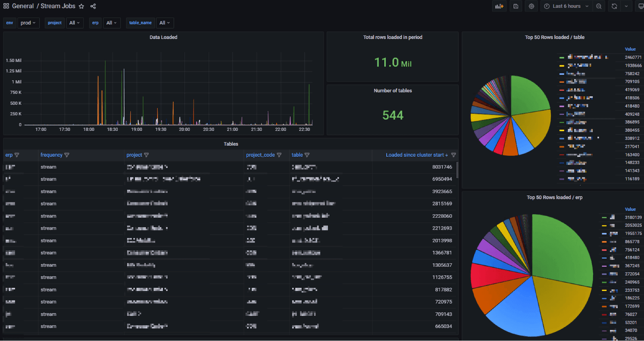This screenshot has width=644, height=341.
Task: Open the Last 6 hours time picker
Action: pyautogui.click(x=566, y=6)
